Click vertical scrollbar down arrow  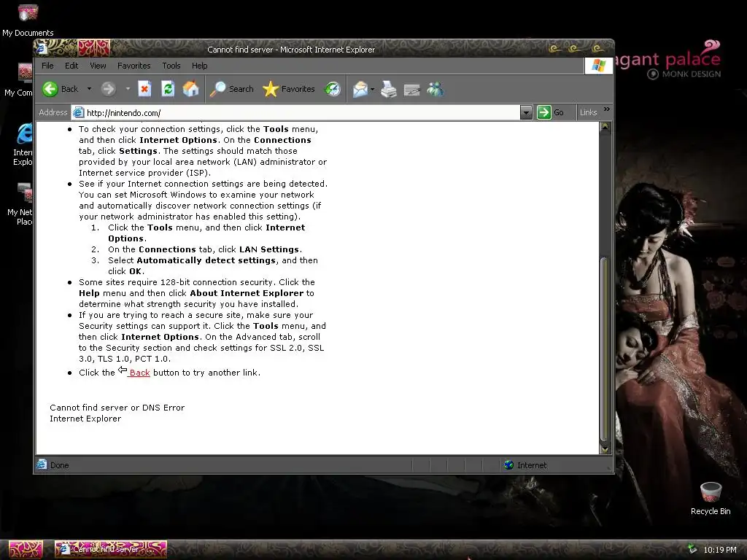tap(605, 449)
